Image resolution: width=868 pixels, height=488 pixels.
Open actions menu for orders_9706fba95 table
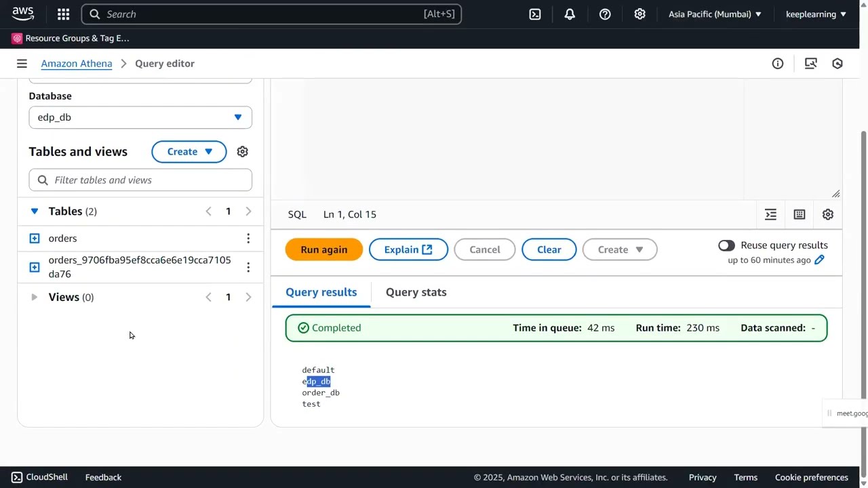(x=248, y=268)
